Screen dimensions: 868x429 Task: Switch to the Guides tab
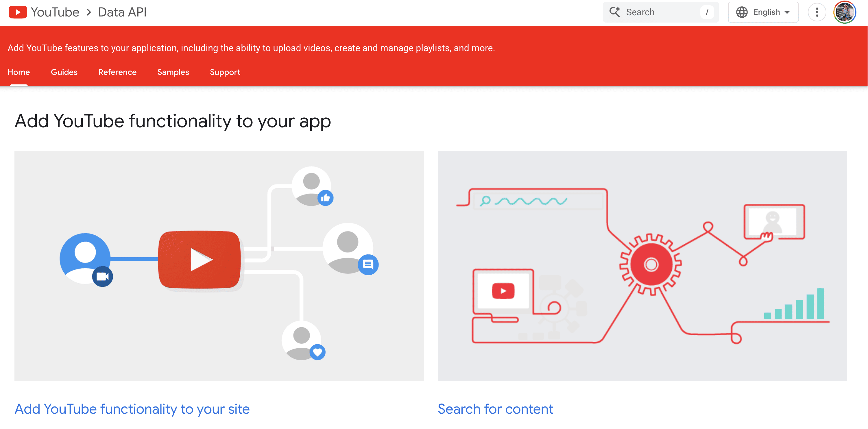64,72
